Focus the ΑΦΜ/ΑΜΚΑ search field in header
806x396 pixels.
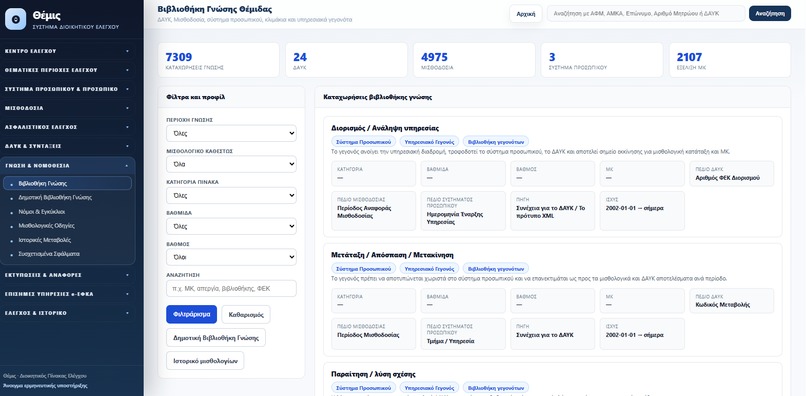pos(646,14)
